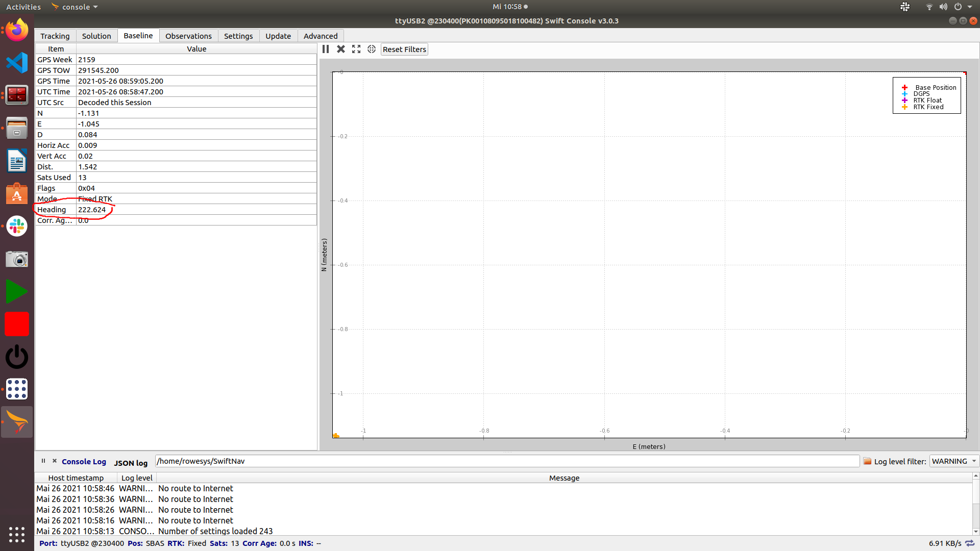Clear the Console Log messages
Image resolution: width=980 pixels, height=551 pixels.
point(55,461)
